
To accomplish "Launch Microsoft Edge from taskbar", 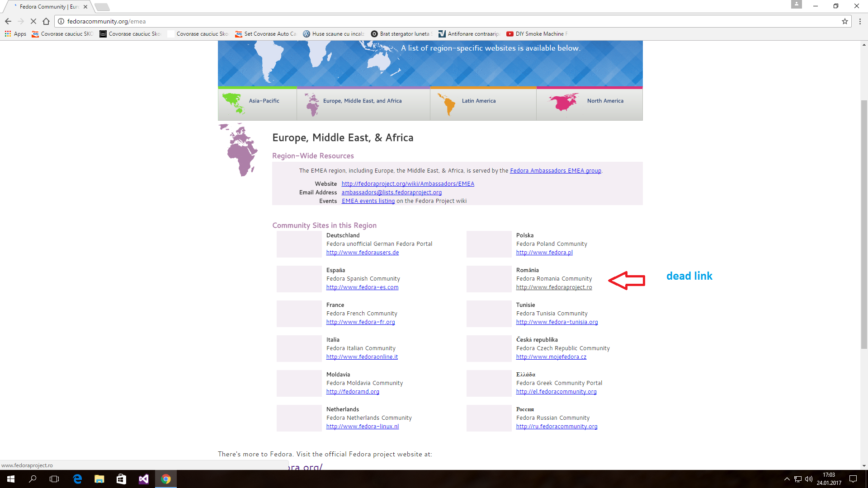I will click(x=77, y=479).
